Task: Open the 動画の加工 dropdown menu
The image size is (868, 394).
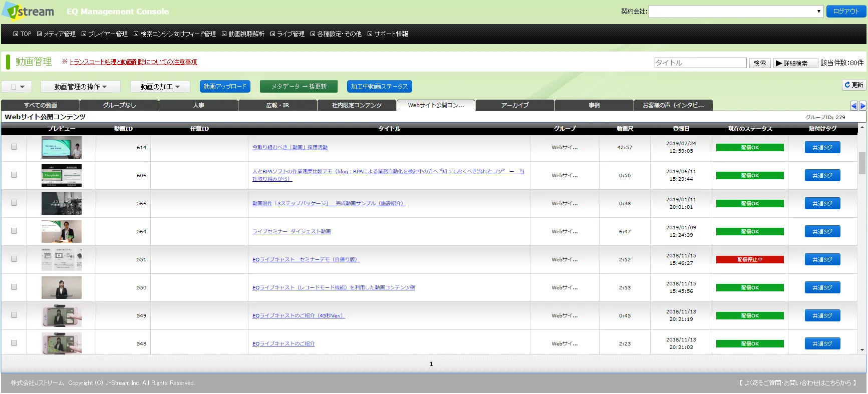Action: pos(160,87)
